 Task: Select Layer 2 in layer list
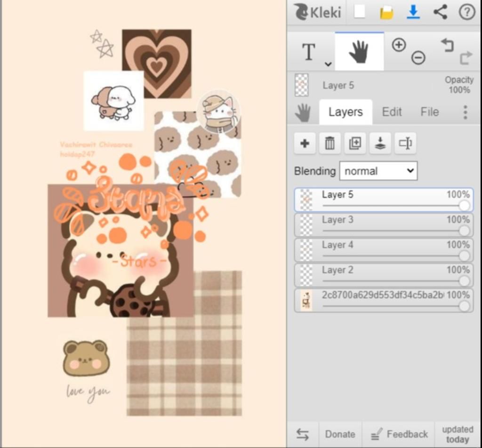(x=384, y=276)
